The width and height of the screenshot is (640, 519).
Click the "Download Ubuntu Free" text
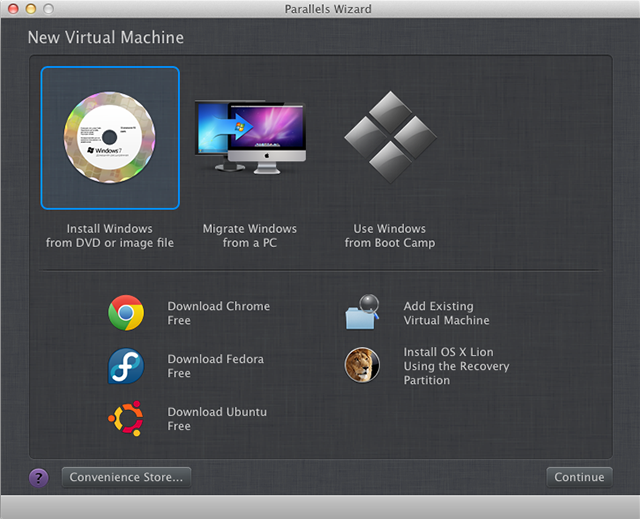(x=217, y=419)
